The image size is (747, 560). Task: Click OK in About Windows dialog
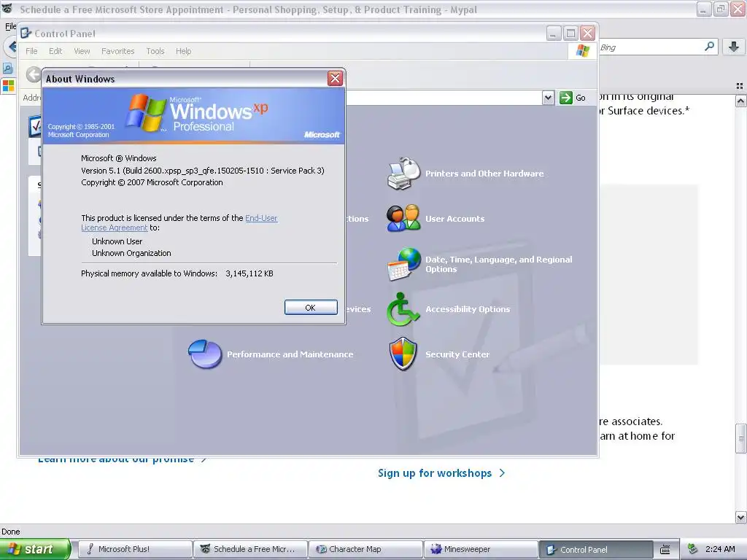(311, 308)
